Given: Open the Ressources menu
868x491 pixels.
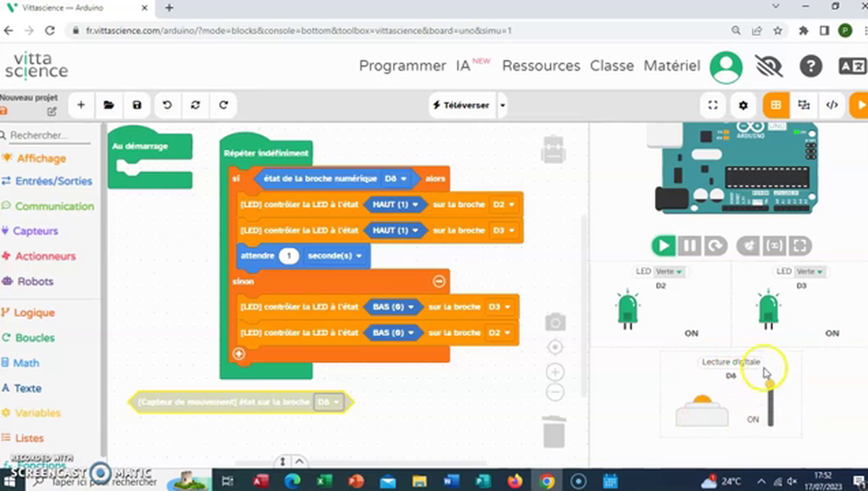Looking at the screenshot, I should tap(540, 66).
